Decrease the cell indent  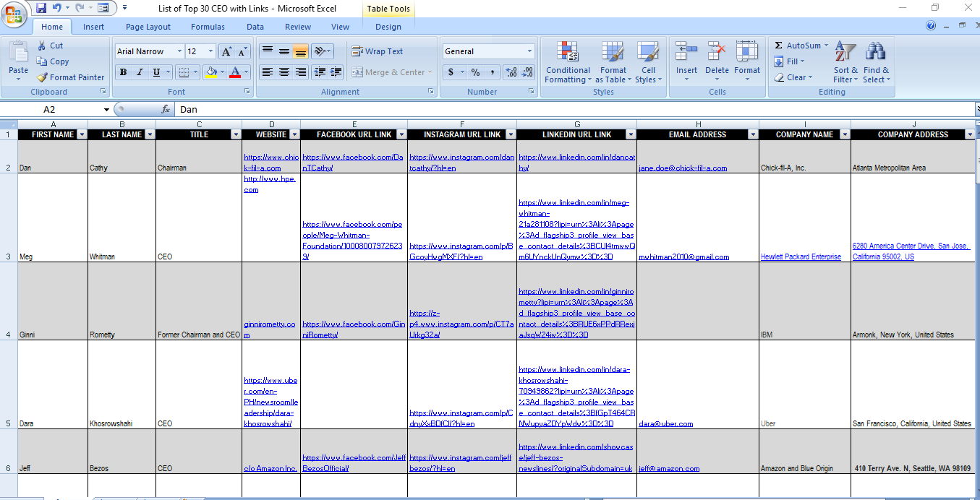[x=319, y=72]
